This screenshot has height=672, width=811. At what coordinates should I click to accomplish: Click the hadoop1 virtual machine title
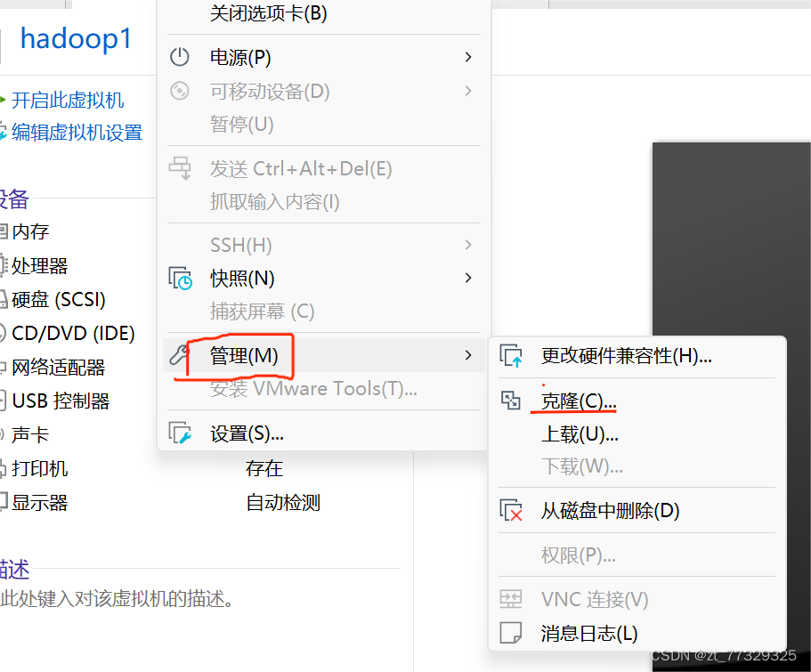[76, 39]
